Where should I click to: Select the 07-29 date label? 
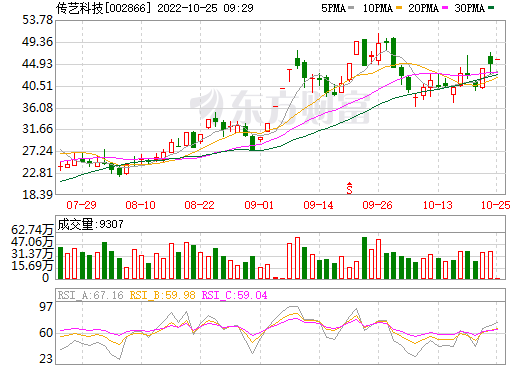click(81, 205)
